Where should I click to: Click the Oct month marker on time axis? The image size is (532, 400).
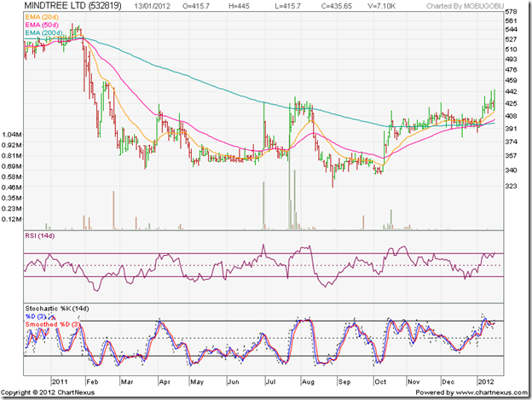(x=380, y=382)
